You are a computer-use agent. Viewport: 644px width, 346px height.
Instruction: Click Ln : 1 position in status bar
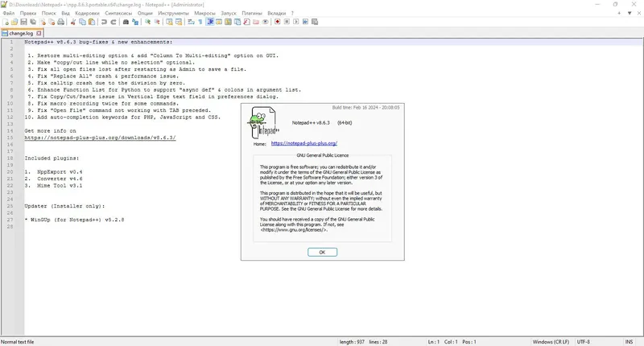coord(434,341)
